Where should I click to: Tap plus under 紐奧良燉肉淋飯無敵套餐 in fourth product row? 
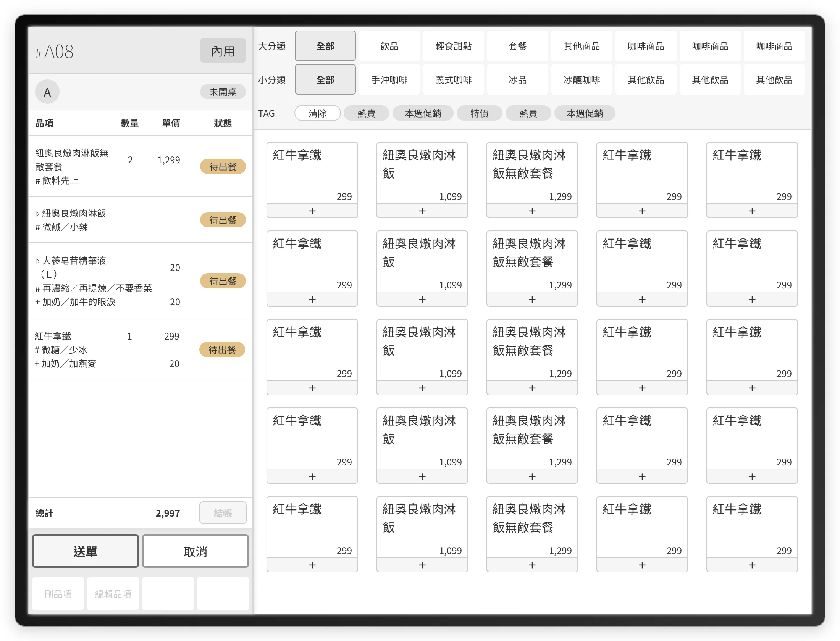click(532, 477)
